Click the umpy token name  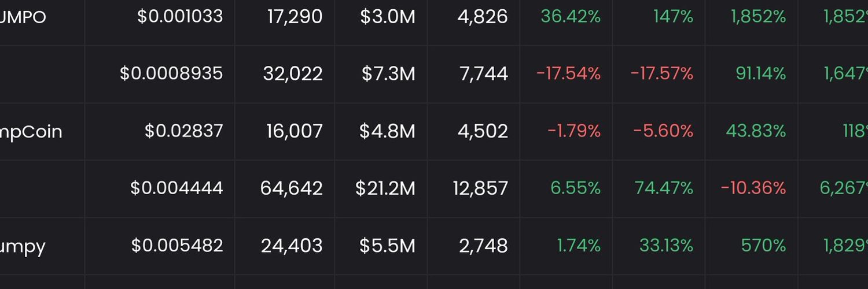click(23, 247)
